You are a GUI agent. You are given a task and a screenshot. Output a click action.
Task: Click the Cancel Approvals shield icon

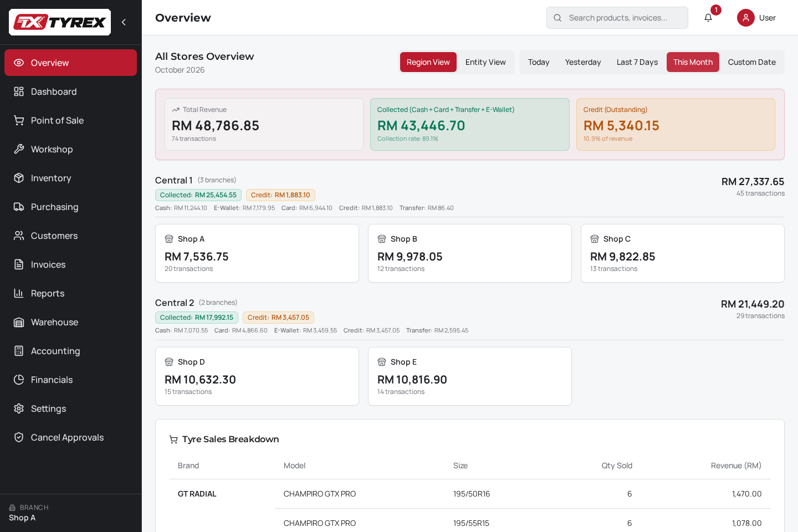coord(19,437)
